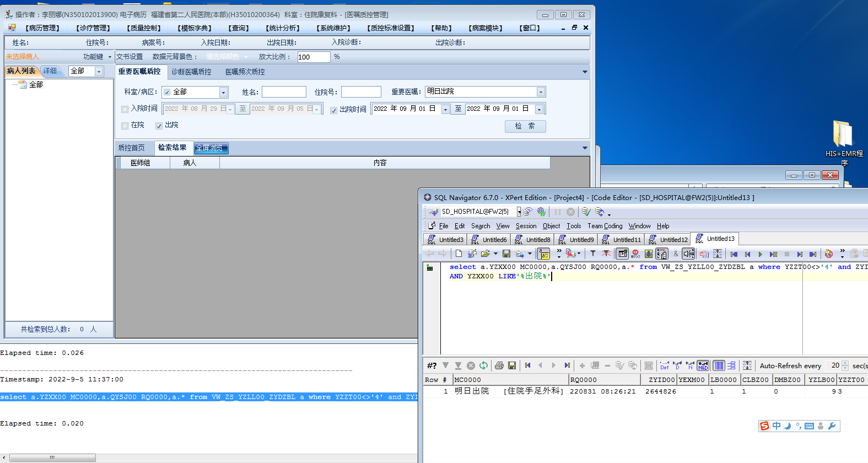
Task: Open the Team Coding menu in SQL Navigator
Action: [x=605, y=226]
